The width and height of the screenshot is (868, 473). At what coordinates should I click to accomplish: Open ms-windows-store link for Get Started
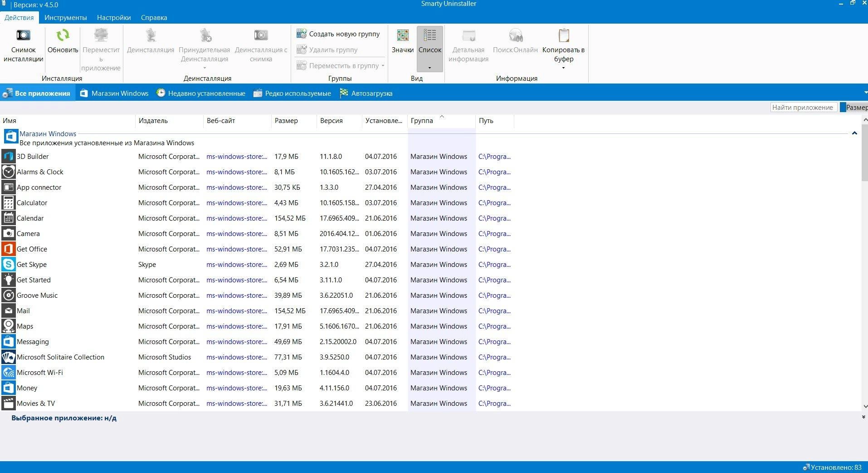tap(237, 280)
